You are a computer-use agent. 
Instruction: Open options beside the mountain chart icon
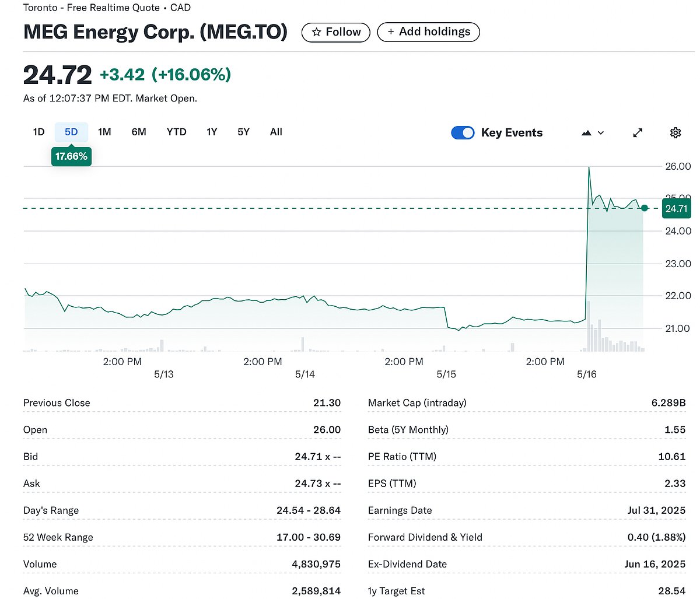click(x=600, y=132)
